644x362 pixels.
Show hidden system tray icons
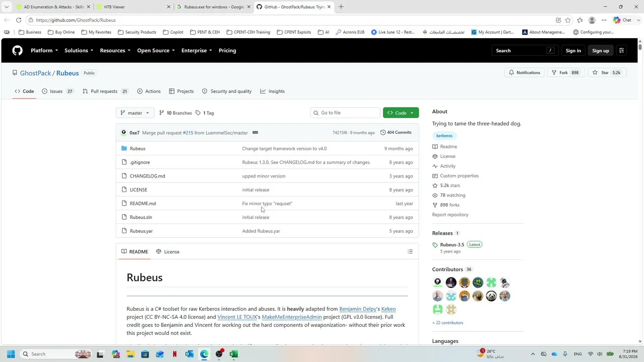click(533, 354)
